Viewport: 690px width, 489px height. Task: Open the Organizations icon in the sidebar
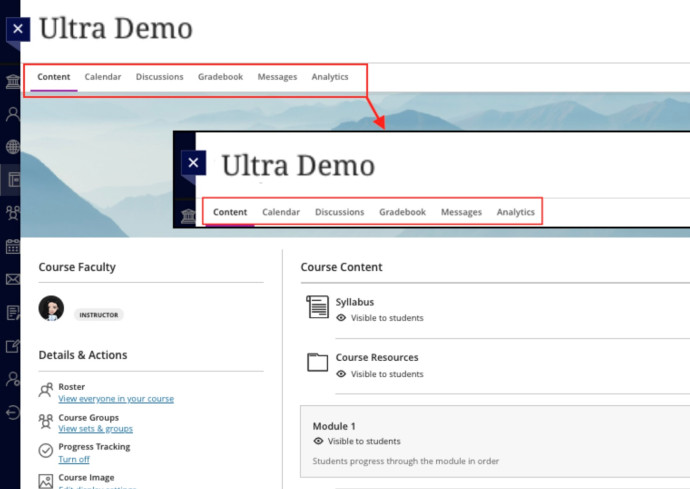13,213
